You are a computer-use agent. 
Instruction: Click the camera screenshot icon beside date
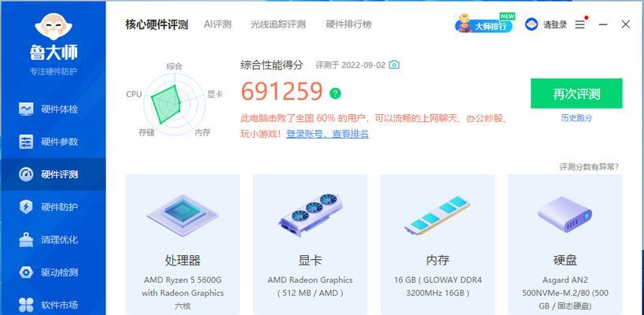click(x=394, y=65)
